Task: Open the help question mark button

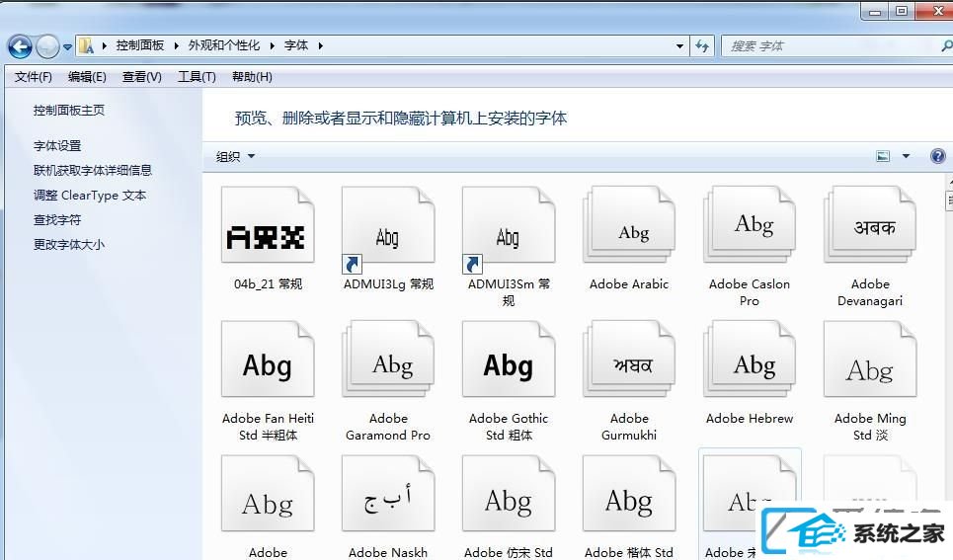Action: click(938, 156)
